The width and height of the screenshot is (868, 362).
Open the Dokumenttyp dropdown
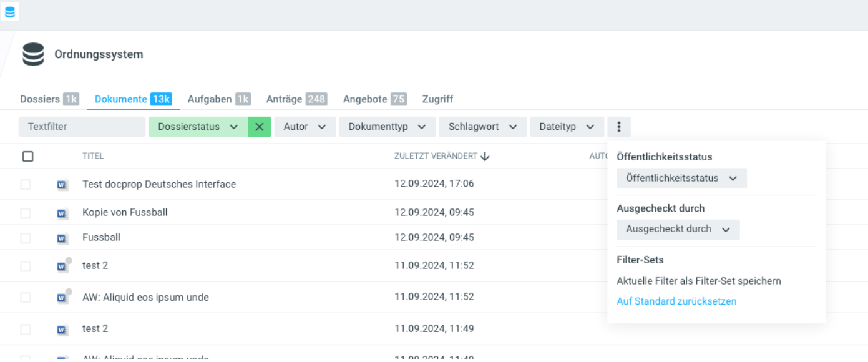pos(387,127)
